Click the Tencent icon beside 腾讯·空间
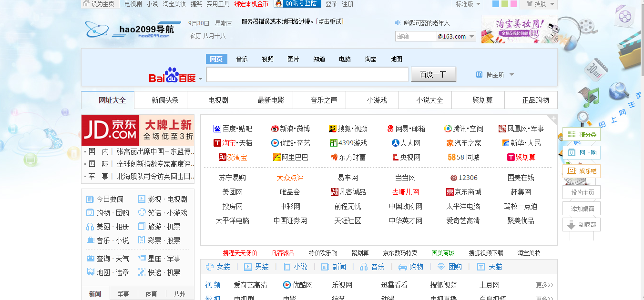 point(448,129)
